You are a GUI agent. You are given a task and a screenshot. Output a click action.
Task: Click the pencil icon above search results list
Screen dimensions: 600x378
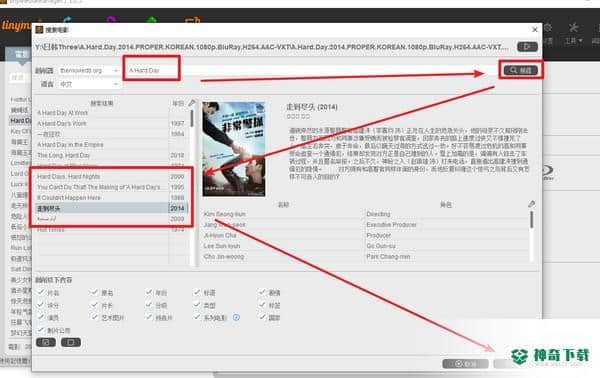click(x=192, y=103)
